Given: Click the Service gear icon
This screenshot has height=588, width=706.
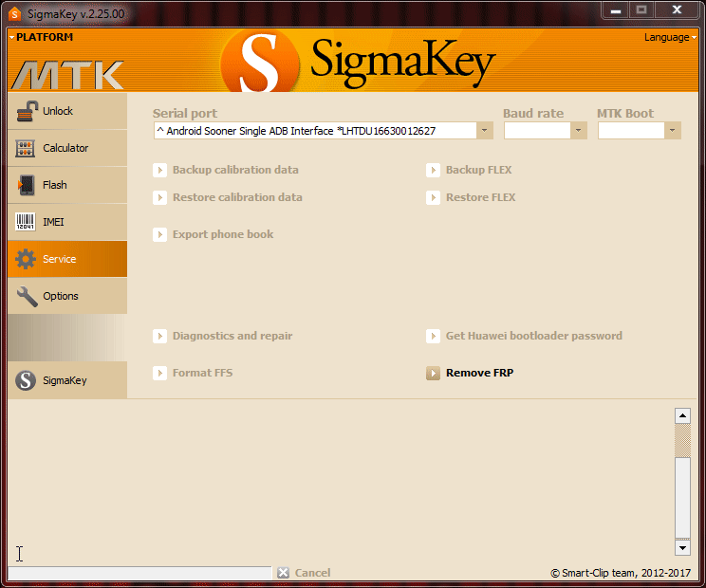Looking at the screenshot, I should 27,259.
